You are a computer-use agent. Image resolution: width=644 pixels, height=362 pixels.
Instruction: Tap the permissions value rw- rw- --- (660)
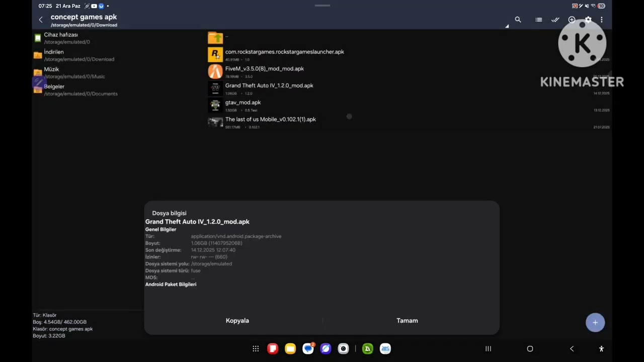(209, 257)
